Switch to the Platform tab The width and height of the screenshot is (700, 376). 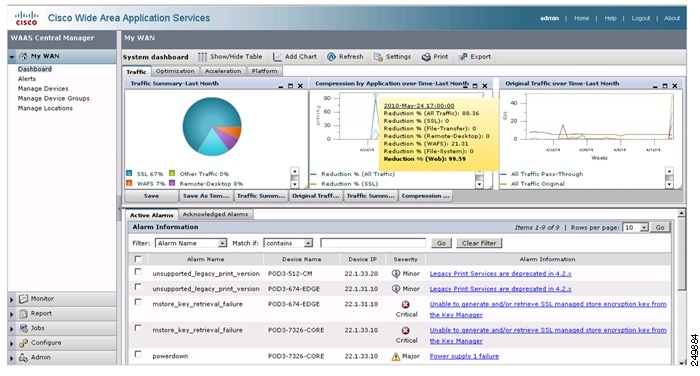point(264,71)
